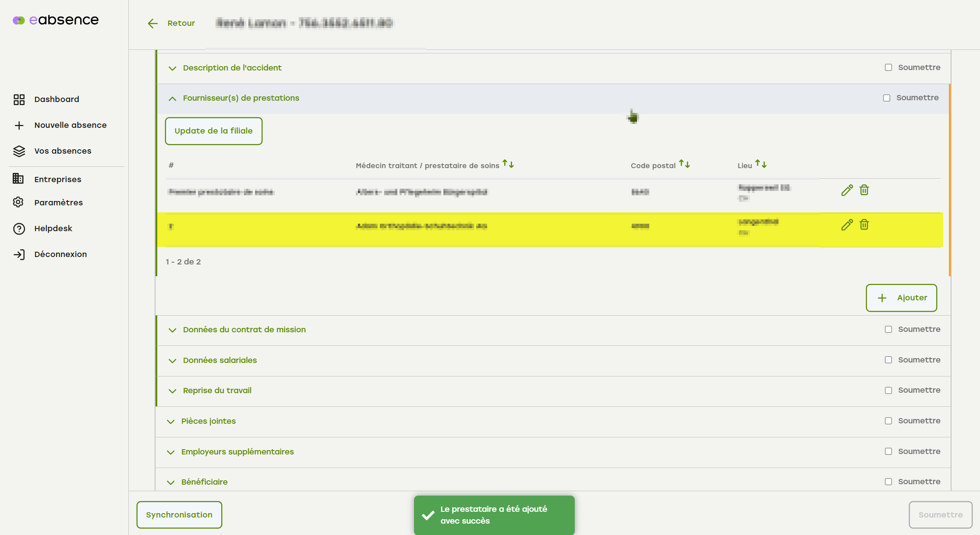
Task: Click the trash delete icon in first provider row
Action: point(864,190)
